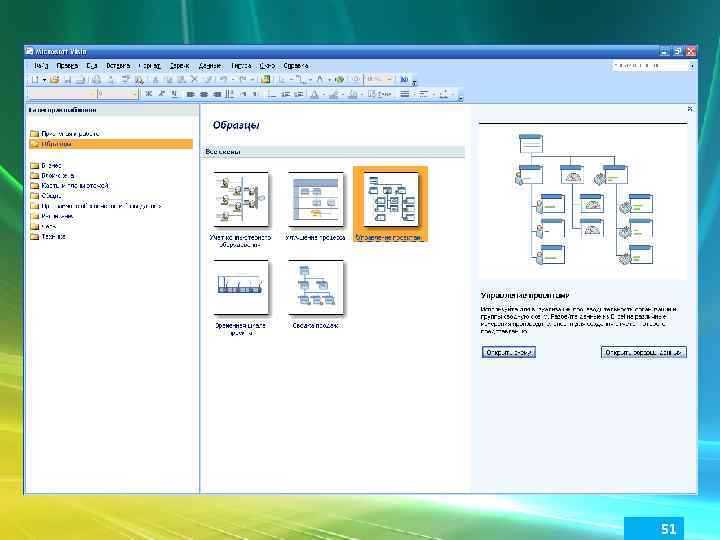Viewport: 720px width, 540px height.
Task: Select the Карты и планы этажей category
Action: [x=70, y=186]
